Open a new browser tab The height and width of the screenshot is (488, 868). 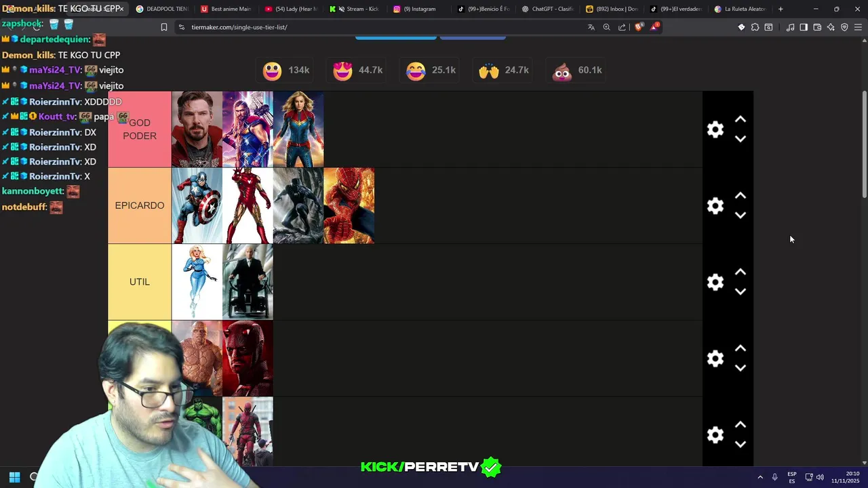781,9
